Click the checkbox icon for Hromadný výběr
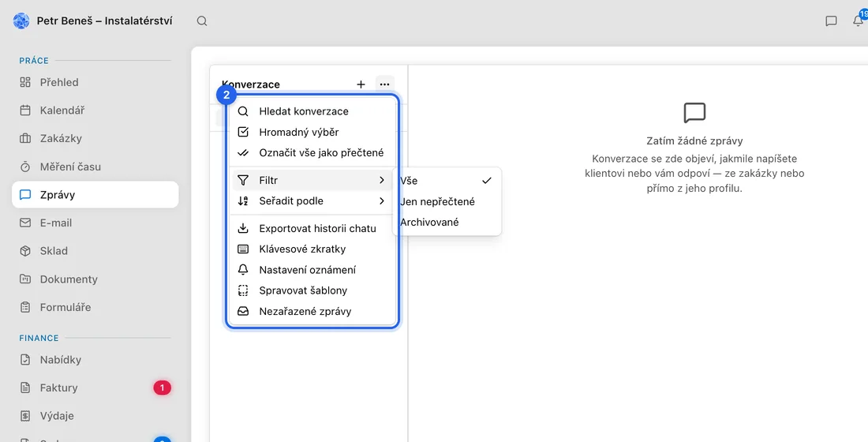This screenshot has height=442, width=868. (x=243, y=133)
